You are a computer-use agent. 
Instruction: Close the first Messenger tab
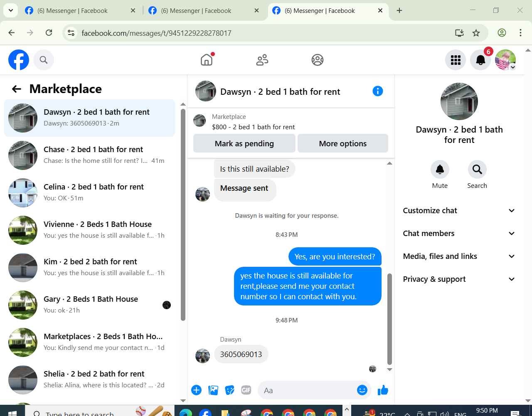tap(133, 11)
